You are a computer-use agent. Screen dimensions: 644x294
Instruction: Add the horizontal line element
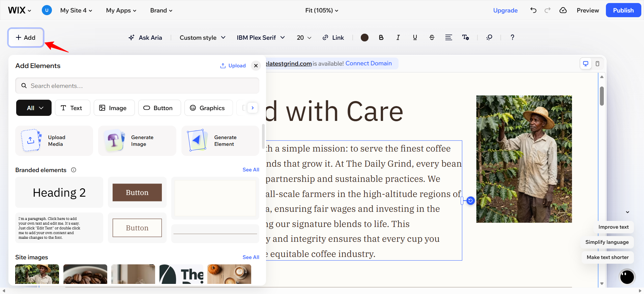[215, 234]
